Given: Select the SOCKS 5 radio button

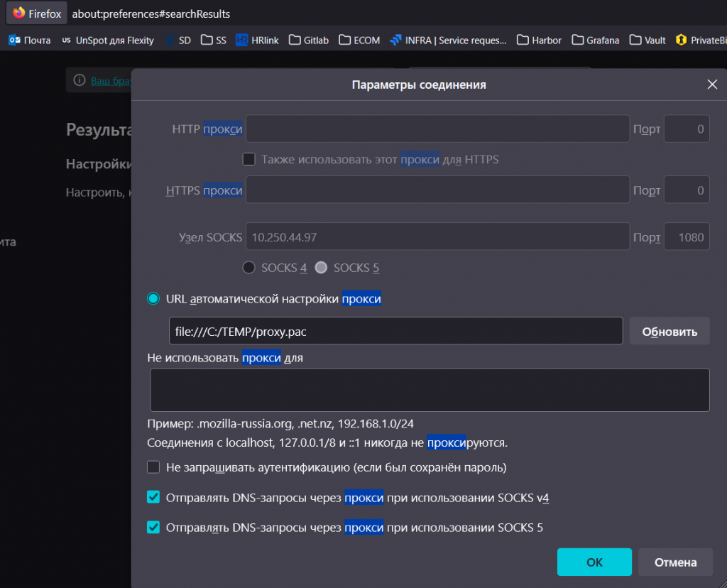Looking at the screenshot, I should 321,268.
